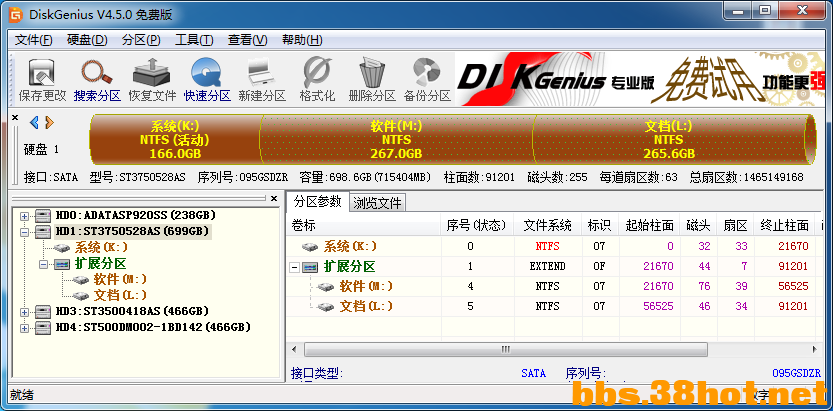Screen dimensions: 833x411
Task: Go to previous disk with left blue arrow
Action: (34, 123)
